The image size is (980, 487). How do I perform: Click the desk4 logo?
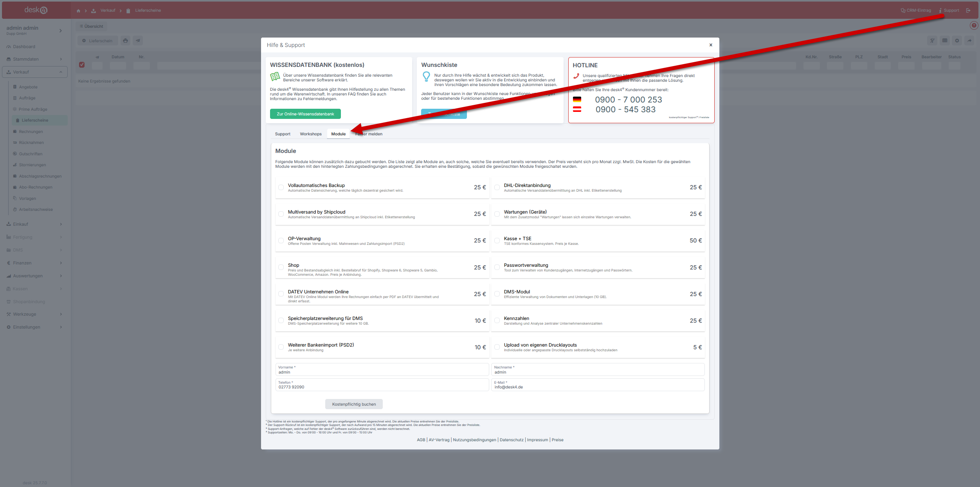[x=36, y=10]
